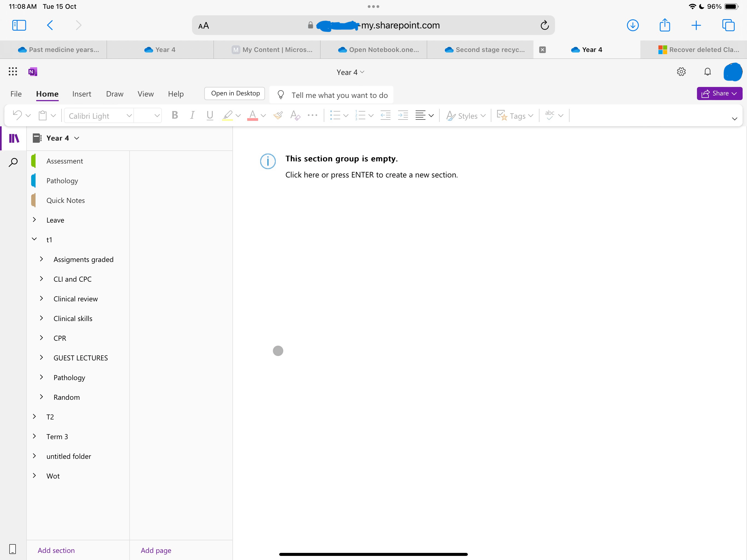The height and width of the screenshot is (560, 747).
Task: Toggle Bold formatting in the ribbon
Action: click(175, 115)
